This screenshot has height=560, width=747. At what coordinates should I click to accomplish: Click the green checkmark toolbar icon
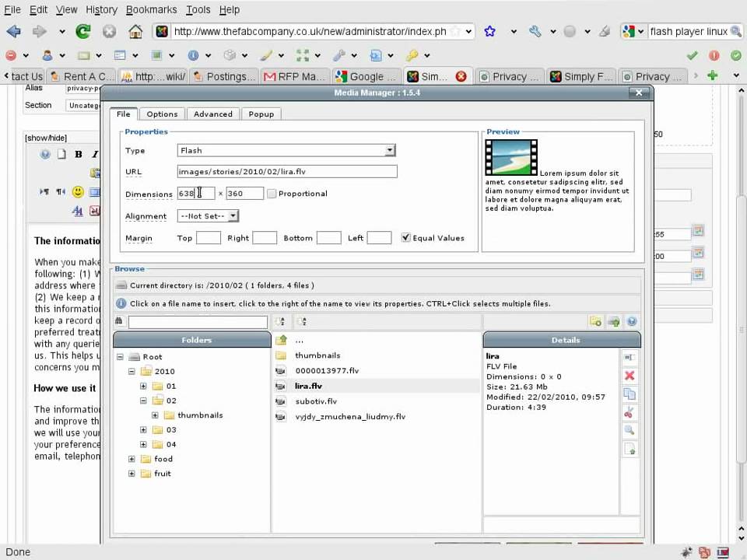pyautogui.click(x=693, y=55)
